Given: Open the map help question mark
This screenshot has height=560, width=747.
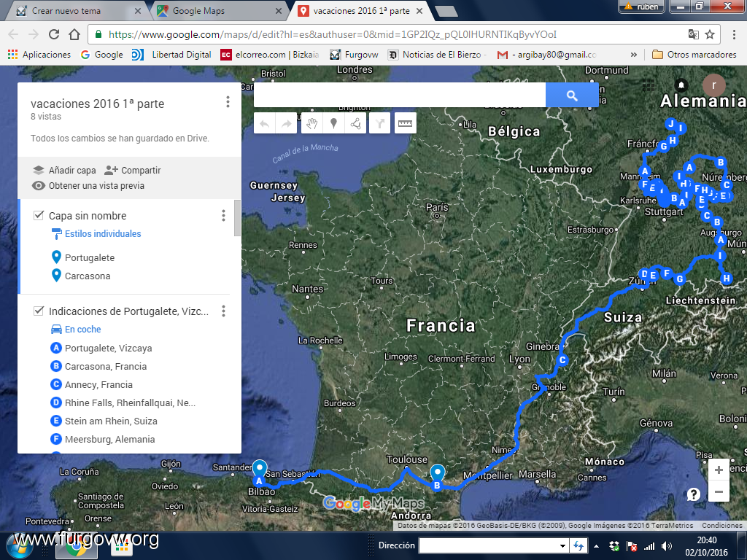Looking at the screenshot, I should 693,495.
